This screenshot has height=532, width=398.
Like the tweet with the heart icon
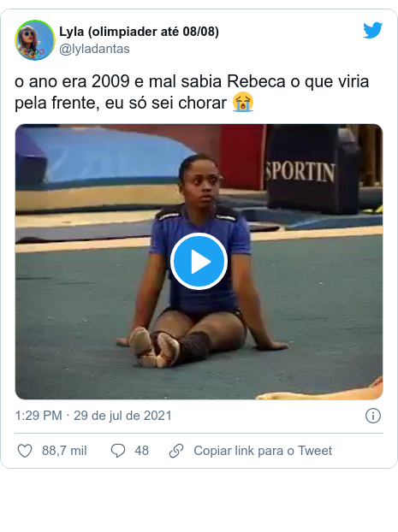point(25,451)
